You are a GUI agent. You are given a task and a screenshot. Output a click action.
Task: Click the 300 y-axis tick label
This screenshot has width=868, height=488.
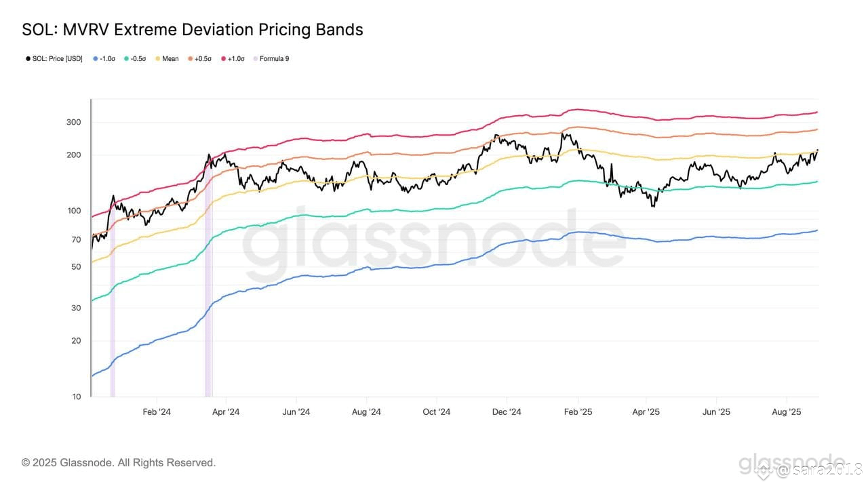(x=74, y=122)
